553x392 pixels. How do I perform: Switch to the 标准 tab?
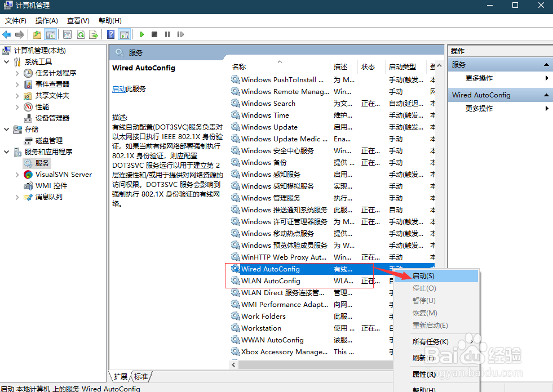pos(140,376)
